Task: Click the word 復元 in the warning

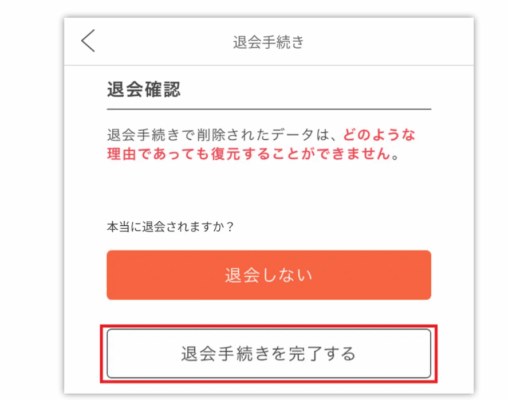Action: pos(225,154)
